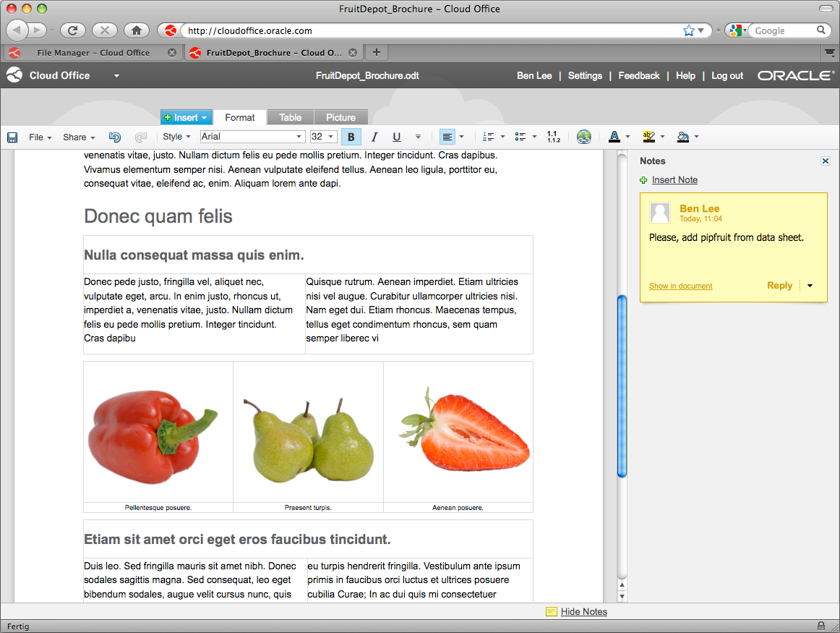
Task: Toggle italic formatting
Action: click(x=374, y=137)
